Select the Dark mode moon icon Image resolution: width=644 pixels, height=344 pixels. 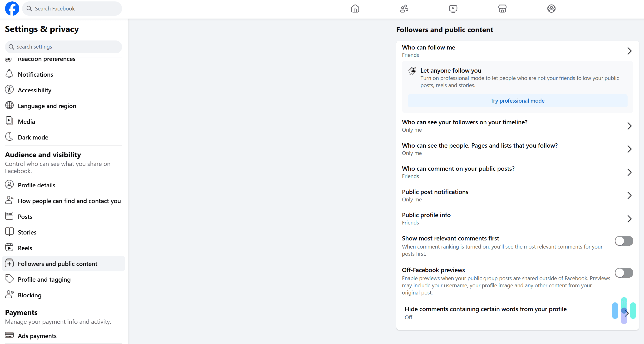tap(9, 137)
